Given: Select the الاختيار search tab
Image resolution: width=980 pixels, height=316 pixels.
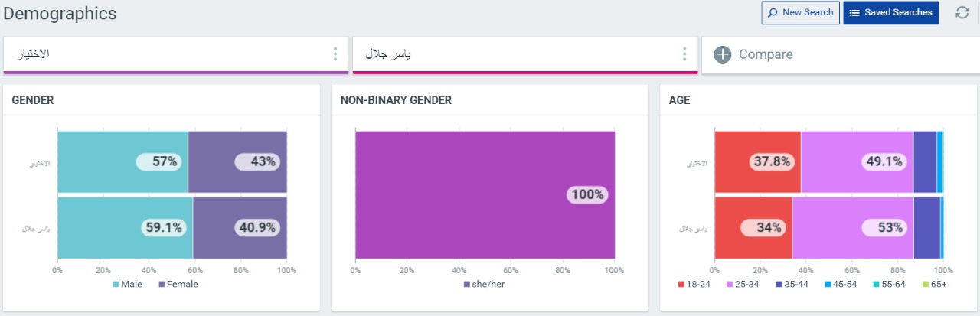Looking at the screenshot, I should coord(168,54).
